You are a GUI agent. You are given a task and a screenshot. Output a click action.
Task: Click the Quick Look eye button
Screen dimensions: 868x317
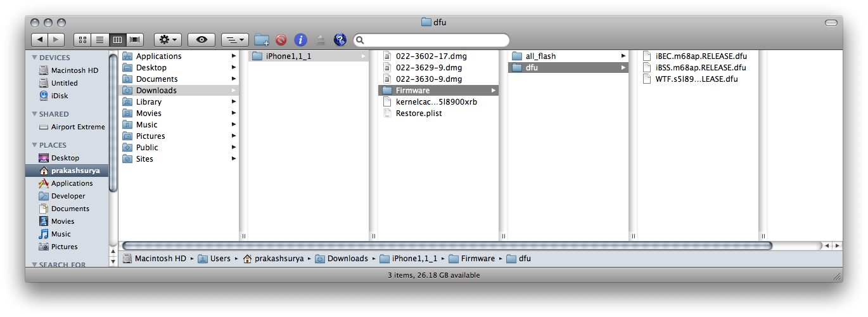201,40
